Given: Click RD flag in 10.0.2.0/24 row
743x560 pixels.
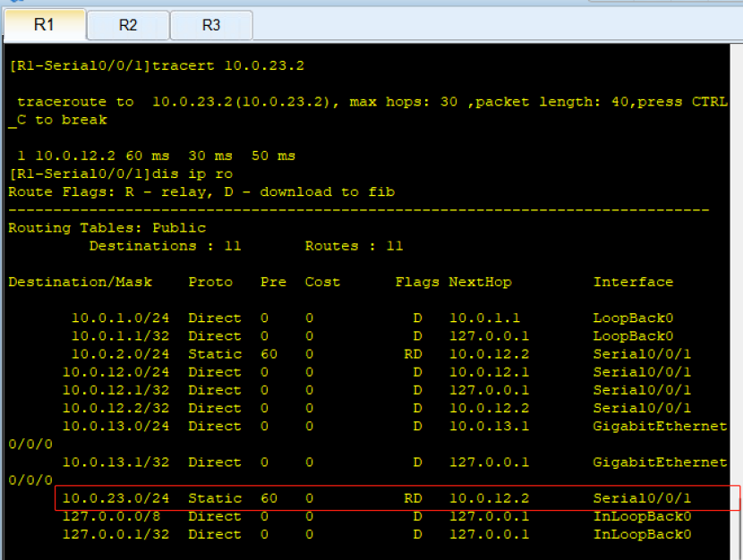Looking at the screenshot, I should [x=413, y=353].
